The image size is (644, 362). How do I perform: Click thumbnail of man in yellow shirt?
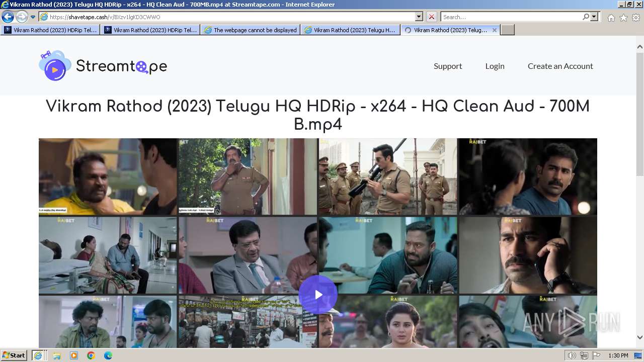pos(108,176)
